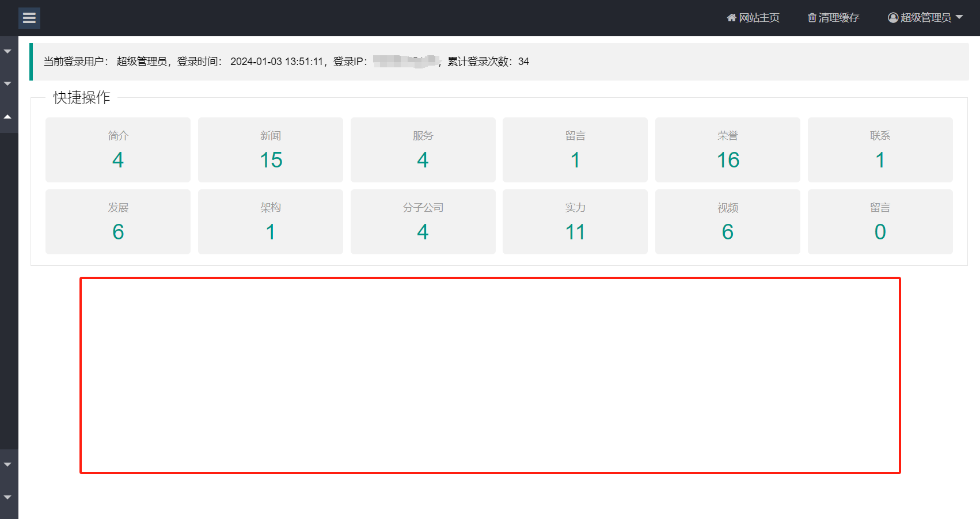
Task: Open the 留言 card showing 0
Action: point(880,222)
